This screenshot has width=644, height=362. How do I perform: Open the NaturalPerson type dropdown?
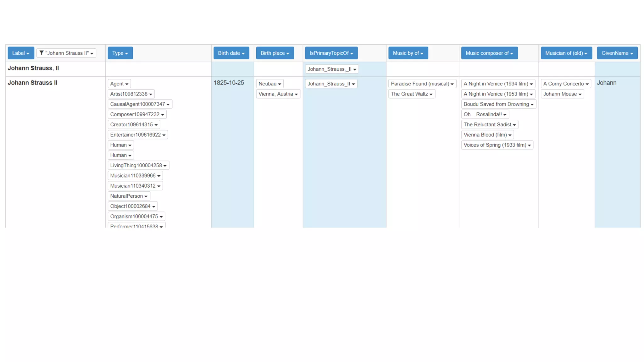pyautogui.click(x=129, y=196)
